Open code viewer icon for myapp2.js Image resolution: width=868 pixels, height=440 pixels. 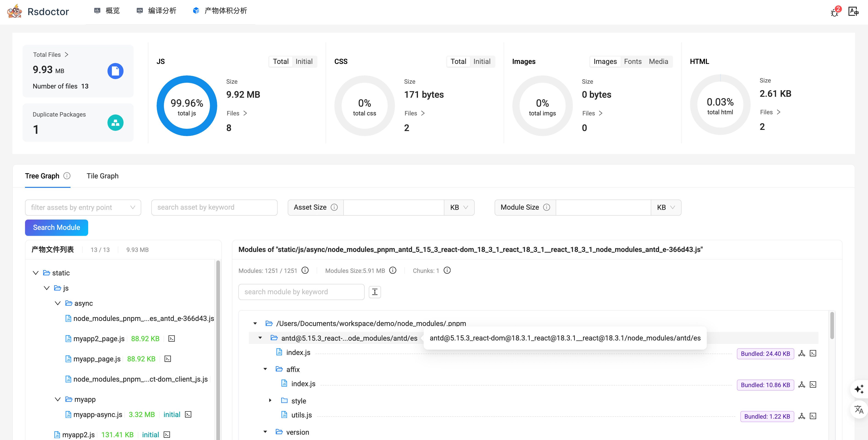tap(167, 435)
